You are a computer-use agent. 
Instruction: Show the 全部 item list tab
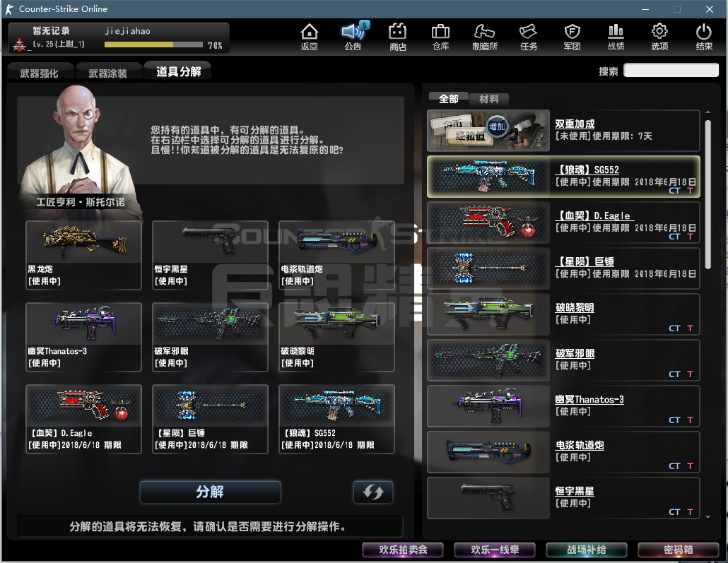[449, 99]
